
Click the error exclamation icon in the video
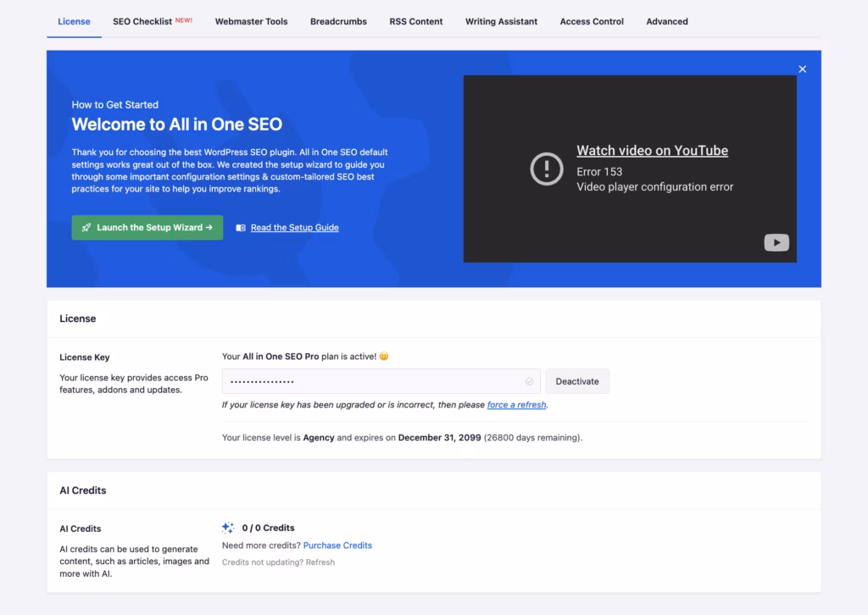[x=547, y=169]
